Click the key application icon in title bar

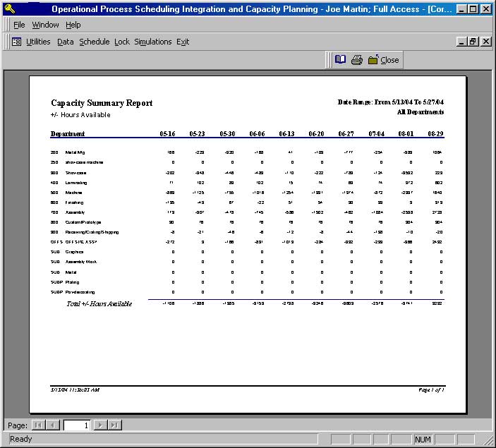click(10, 9)
